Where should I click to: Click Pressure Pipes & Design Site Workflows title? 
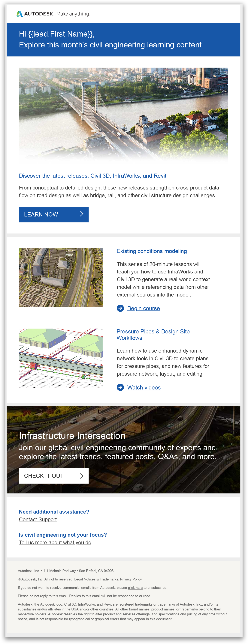(153, 335)
